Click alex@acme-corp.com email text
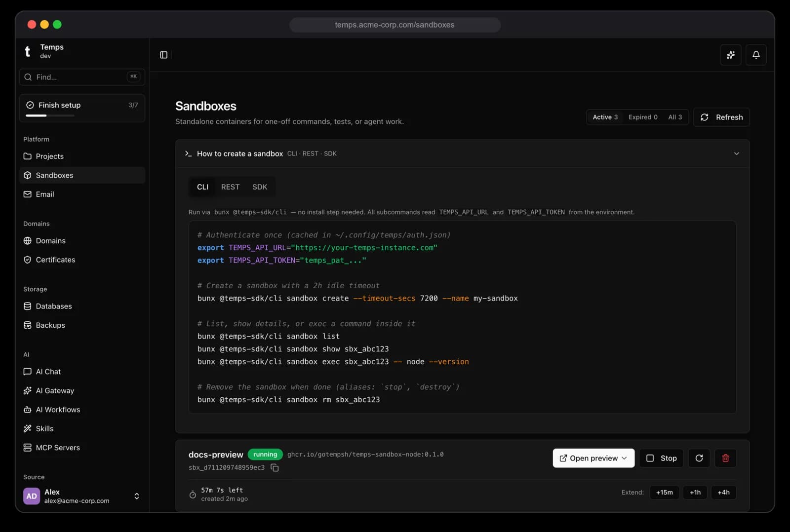Image resolution: width=790 pixels, height=532 pixels. (77, 501)
